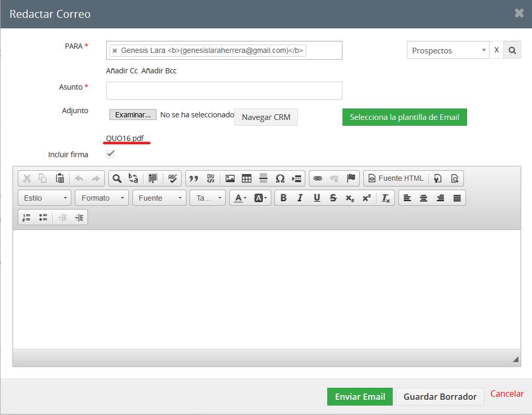Image resolution: width=532 pixels, height=415 pixels.
Task: Click the Asunto subject input field
Action: (x=224, y=91)
